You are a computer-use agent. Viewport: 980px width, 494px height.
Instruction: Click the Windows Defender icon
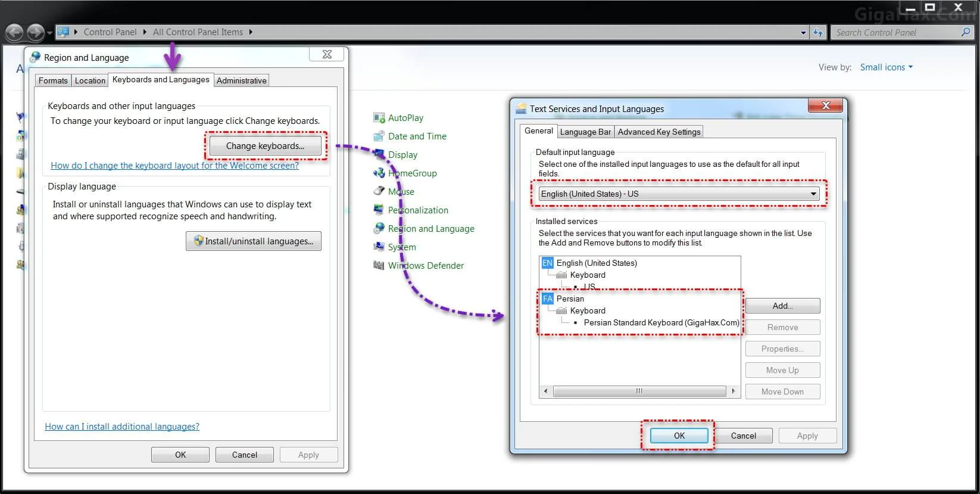coord(379,266)
